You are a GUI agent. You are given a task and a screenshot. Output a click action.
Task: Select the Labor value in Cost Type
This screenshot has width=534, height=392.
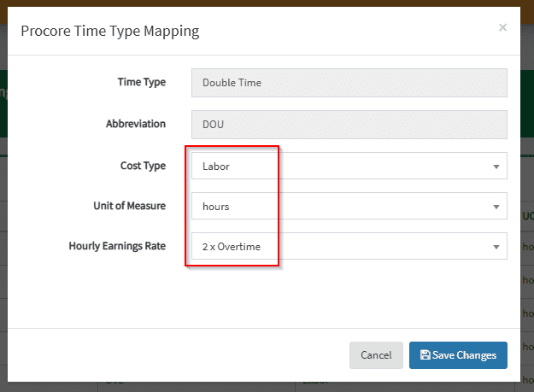coord(216,167)
